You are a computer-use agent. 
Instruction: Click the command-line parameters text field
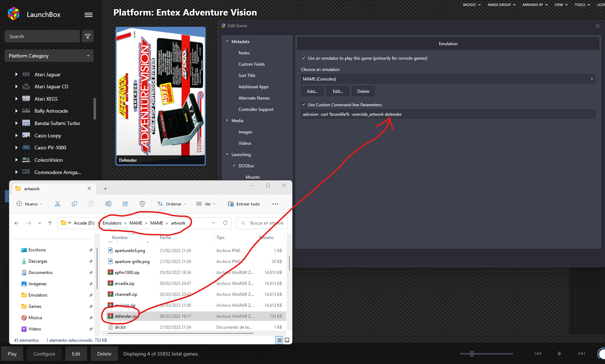pos(448,114)
